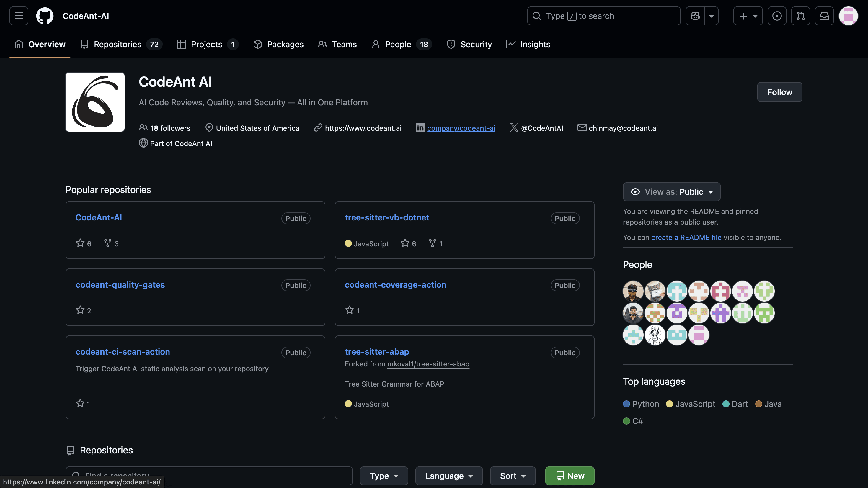Viewport: 868px width, 488px height.
Task: Follow the CodeAnt AI organization
Action: pos(779,92)
